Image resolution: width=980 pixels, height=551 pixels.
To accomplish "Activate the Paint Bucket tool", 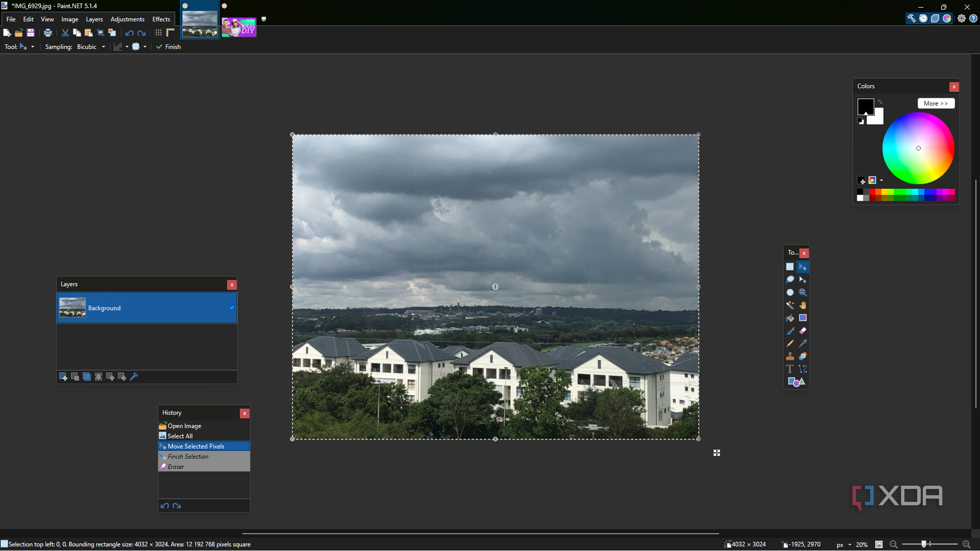I will pyautogui.click(x=790, y=318).
